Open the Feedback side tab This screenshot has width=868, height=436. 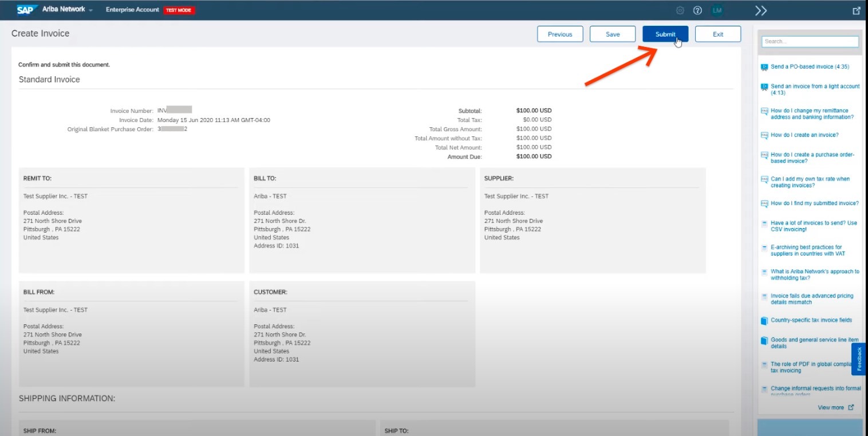(859, 359)
